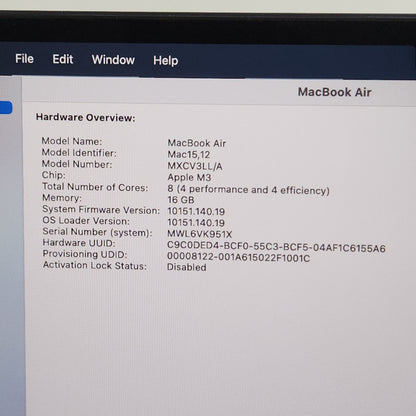Select the 16 GB memory value

point(181,200)
